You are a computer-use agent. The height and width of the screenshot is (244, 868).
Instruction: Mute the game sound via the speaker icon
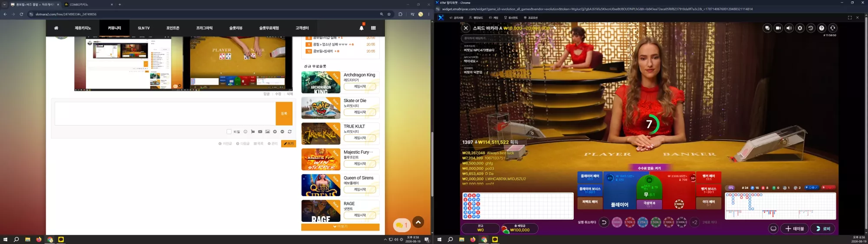789,28
